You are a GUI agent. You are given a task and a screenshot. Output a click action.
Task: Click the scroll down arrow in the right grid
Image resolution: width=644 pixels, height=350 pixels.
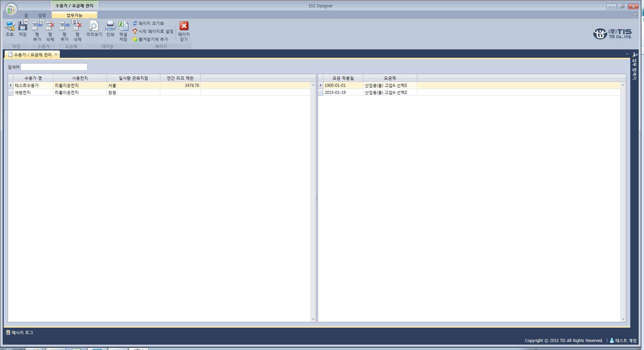[x=623, y=319]
